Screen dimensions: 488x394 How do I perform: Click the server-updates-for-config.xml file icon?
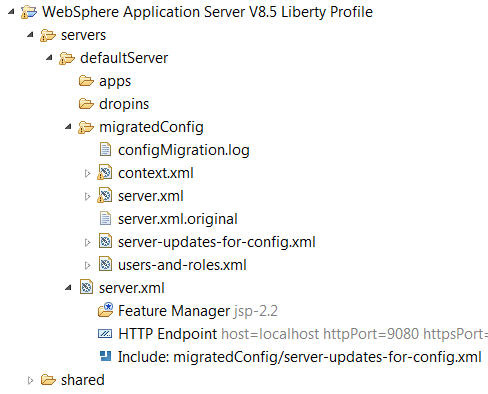tap(106, 241)
